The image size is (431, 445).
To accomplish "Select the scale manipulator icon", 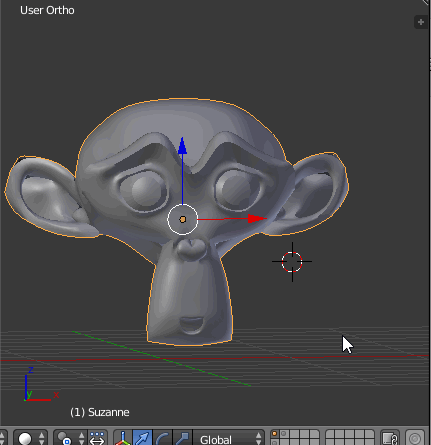I will click(x=182, y=438).
